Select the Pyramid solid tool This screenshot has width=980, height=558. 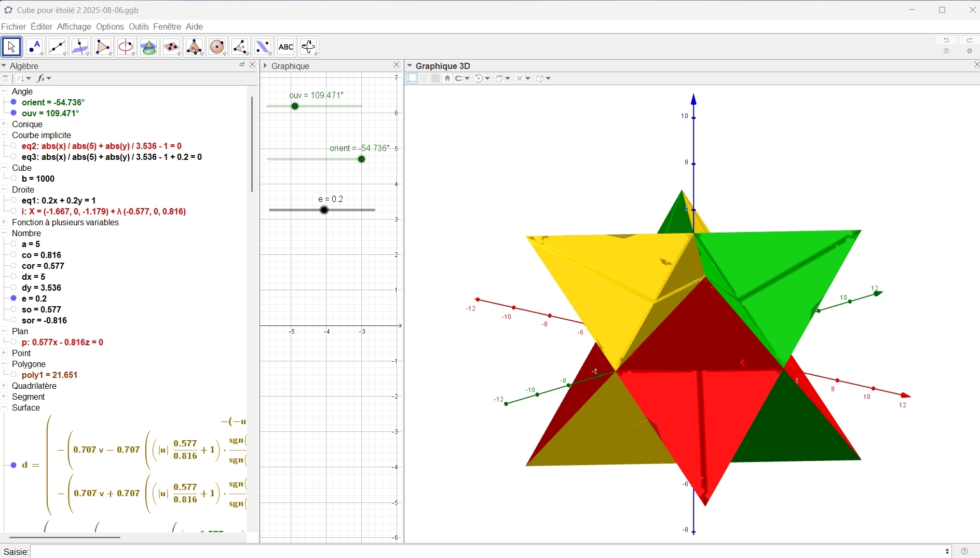coord(194,47)
